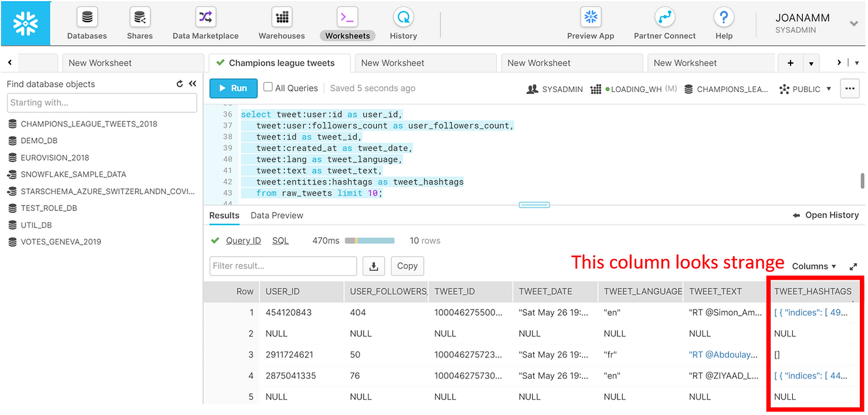Open the Shares page
Viewport: 868px width, 415px height.
click(140, 25)
